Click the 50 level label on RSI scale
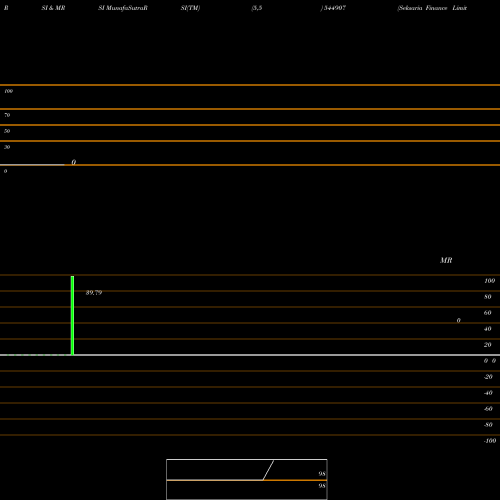The width and height of the screenshot is (500, 500). (x=7, y=131)
